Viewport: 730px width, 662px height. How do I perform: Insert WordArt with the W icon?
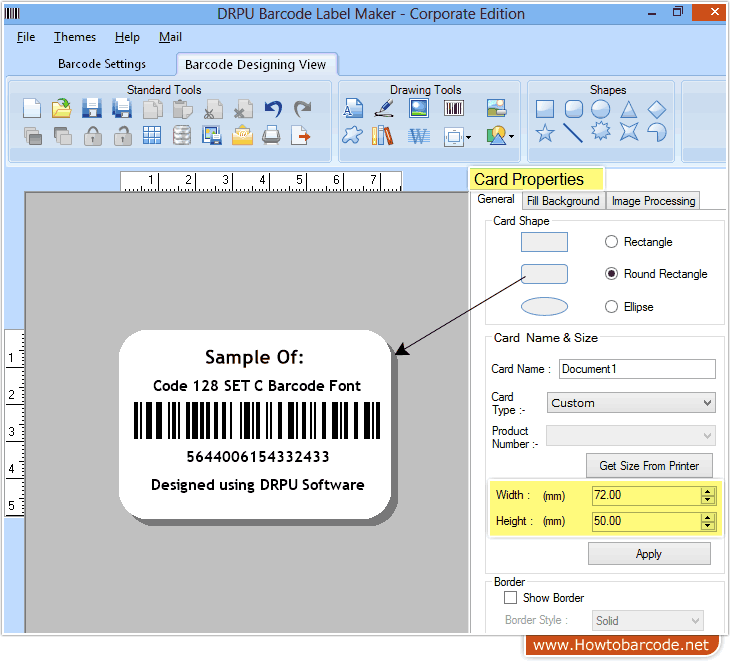(419, 136)
